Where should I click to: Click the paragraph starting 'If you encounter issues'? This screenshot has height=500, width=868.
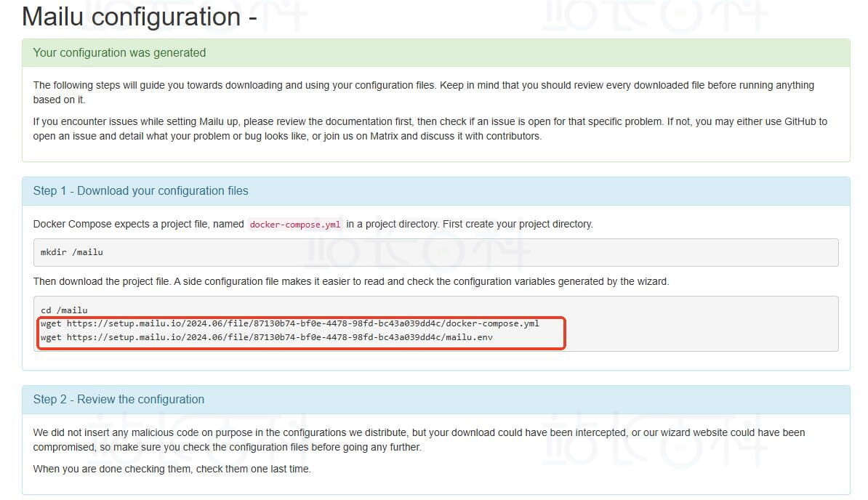(430, 129)
